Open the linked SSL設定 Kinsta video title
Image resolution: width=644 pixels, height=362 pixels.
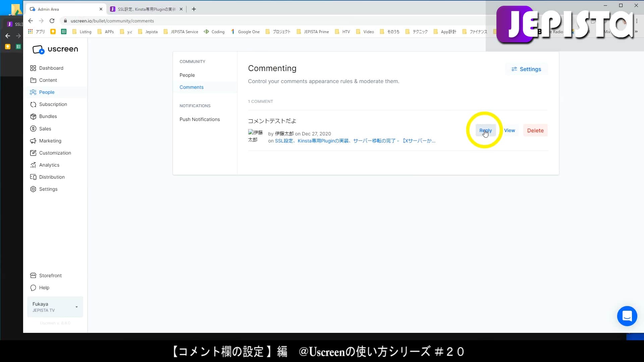pyautogui.click(x=355, y=141)
